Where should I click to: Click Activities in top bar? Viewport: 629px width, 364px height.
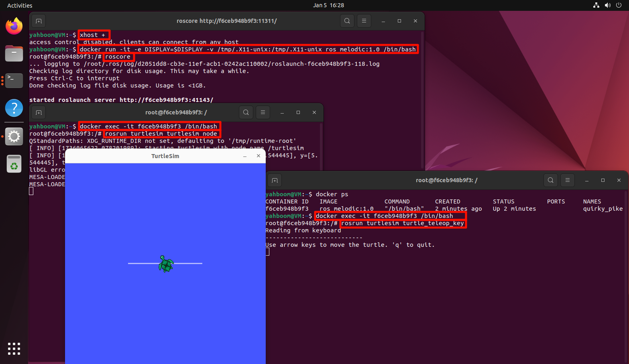click(20, 5)
